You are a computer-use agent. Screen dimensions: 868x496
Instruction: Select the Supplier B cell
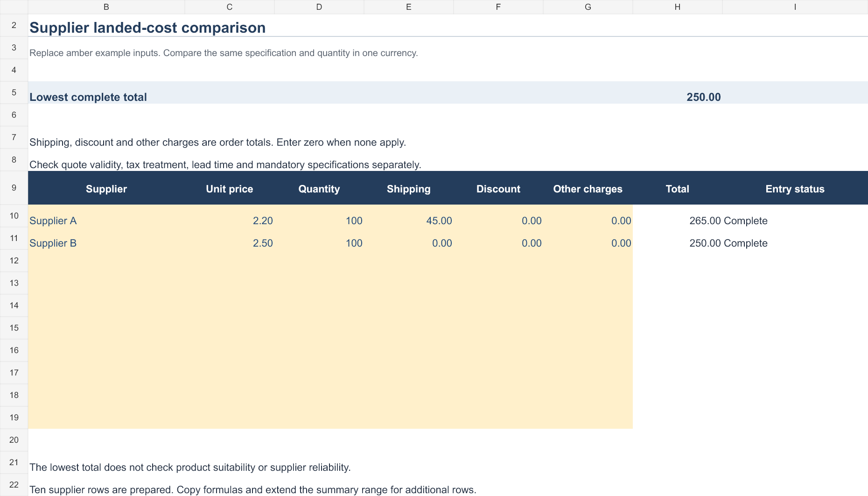(106, 238)
